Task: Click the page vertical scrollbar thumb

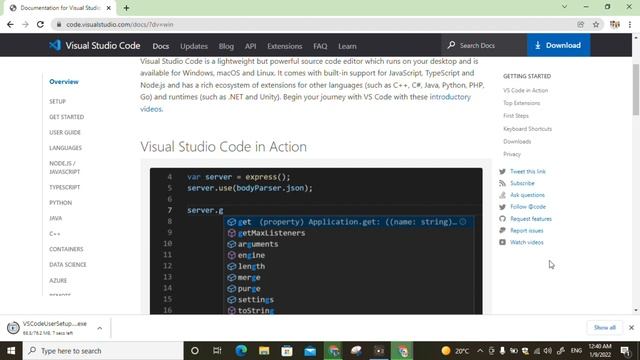Action: pyautogui.click(x=636, y=90)
